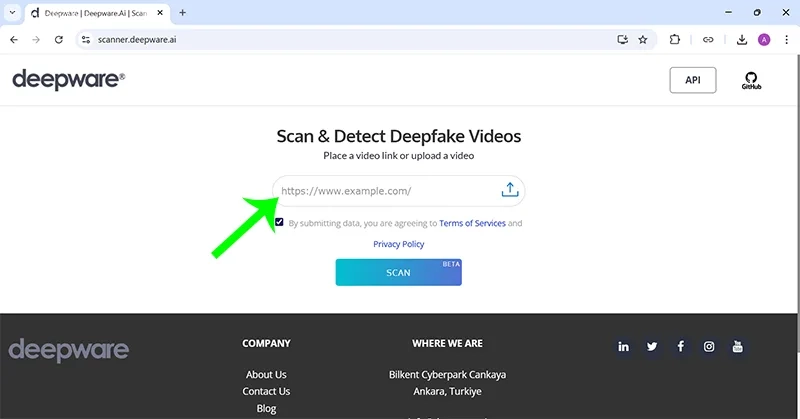Open Chrome three-dot menu
This screenshot has height=419, width=800.
785,40
